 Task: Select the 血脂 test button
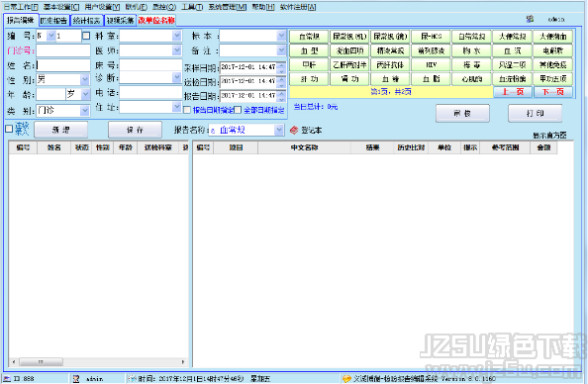431,79
